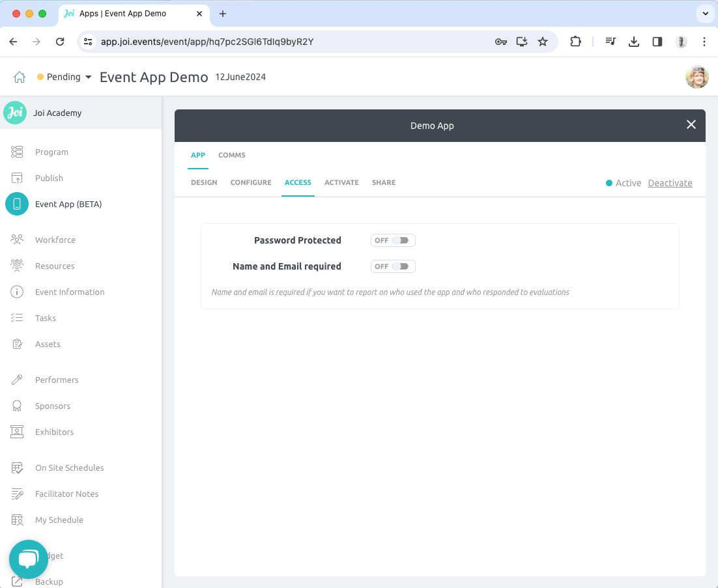718x588 pixels.
Task: Close the Demo App panel
Action: pos(691,124)
